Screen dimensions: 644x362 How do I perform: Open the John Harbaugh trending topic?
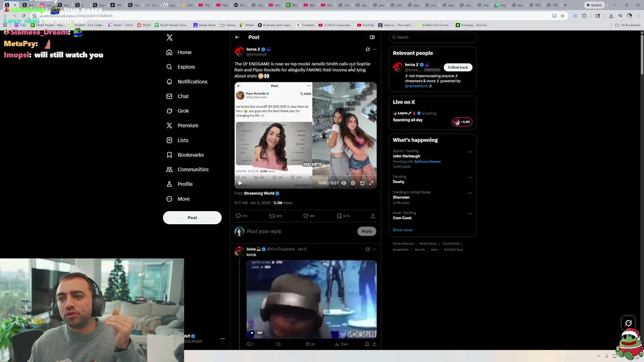point(407,156)
